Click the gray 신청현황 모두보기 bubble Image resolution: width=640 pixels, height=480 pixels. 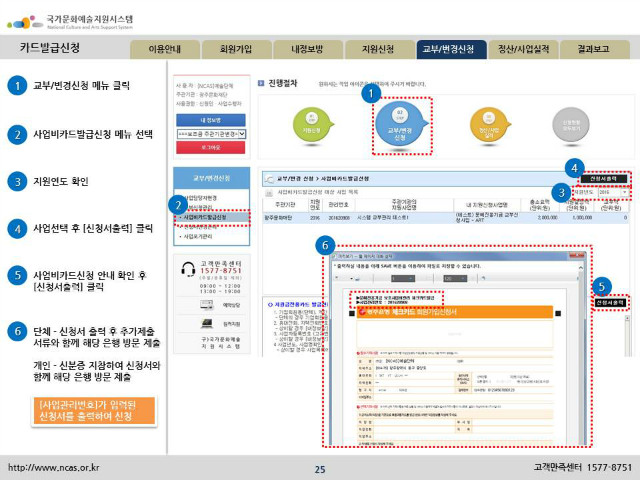pos(571,124)
